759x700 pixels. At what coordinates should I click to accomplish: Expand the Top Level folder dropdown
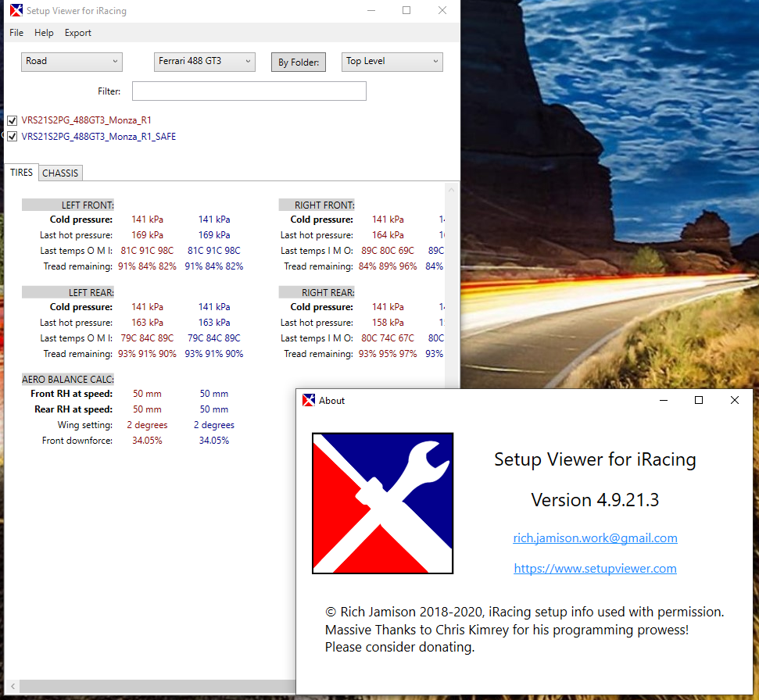tap(392, 62)
